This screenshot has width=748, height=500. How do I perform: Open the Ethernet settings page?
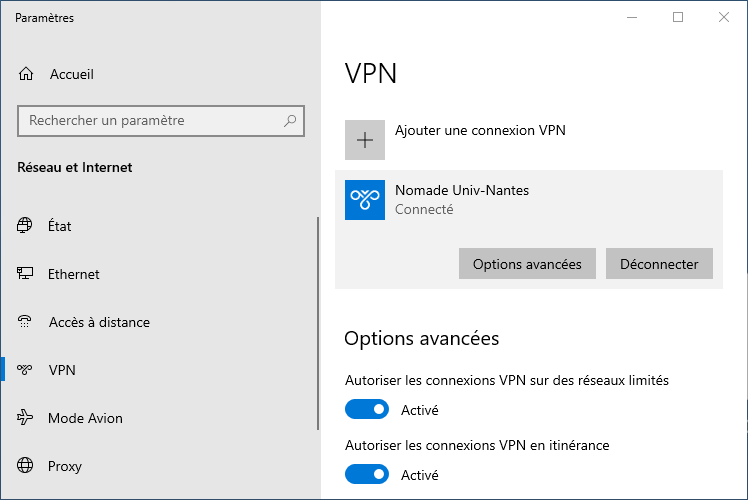74,274
